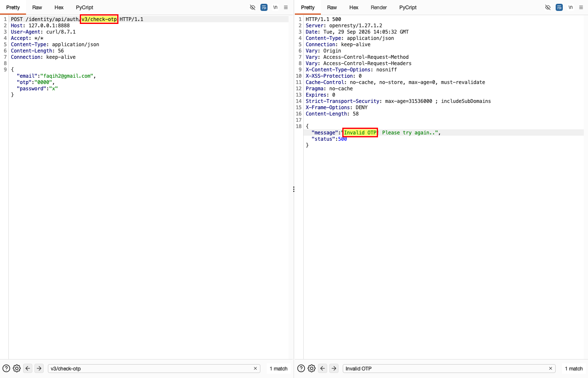Select Pretty tab in request pane
Image resolution: width=588 pixels, height=378 pixels.
click(x=13, y=7)
